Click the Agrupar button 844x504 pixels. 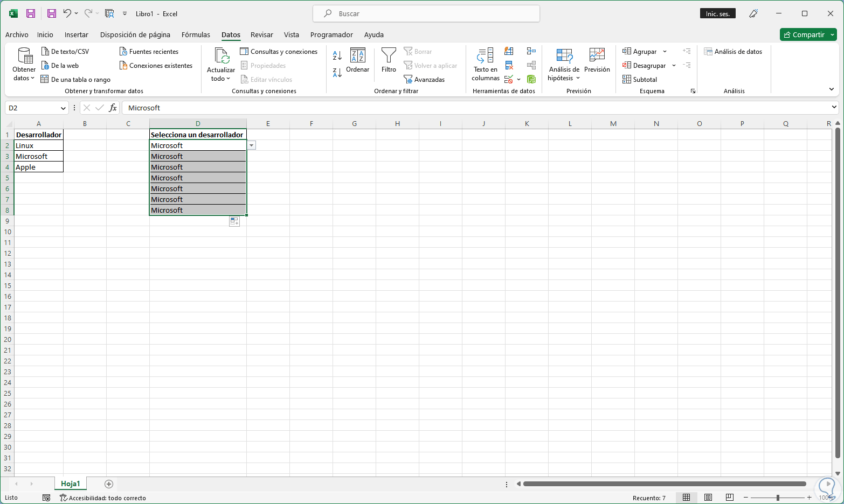(x=640, y=52)
